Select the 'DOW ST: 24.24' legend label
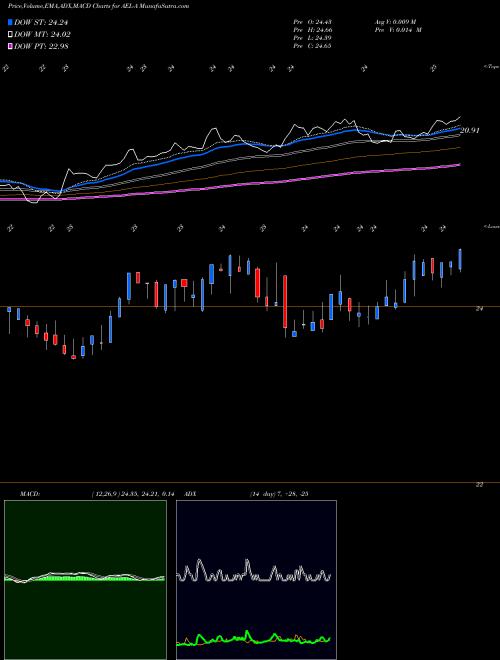500x660 pixels. [41, 22]
